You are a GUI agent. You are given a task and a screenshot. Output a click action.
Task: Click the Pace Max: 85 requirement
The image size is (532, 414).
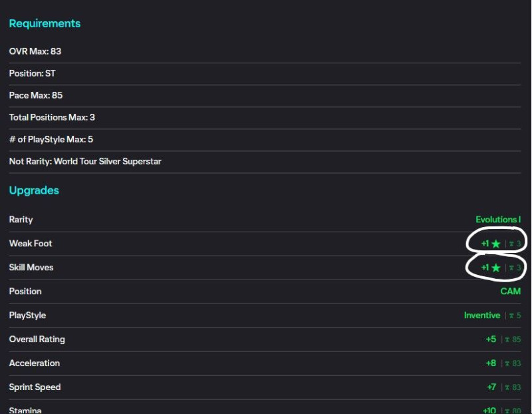(x=36, y=95)
